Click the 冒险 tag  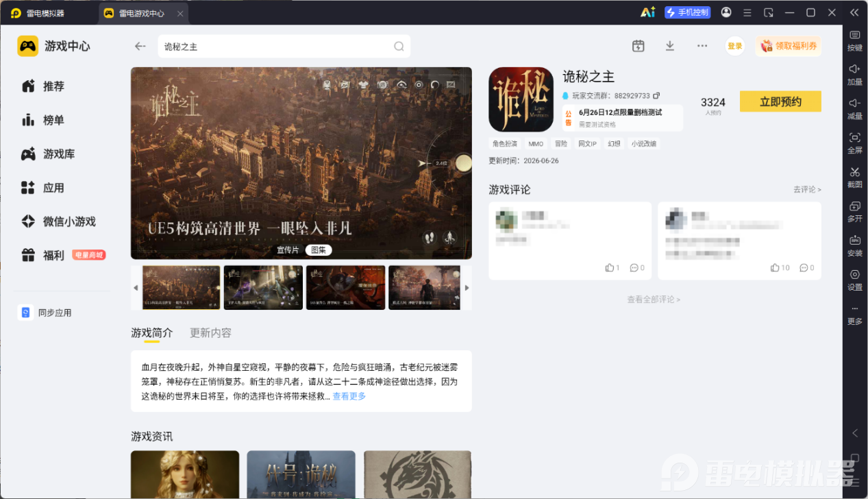561,144
